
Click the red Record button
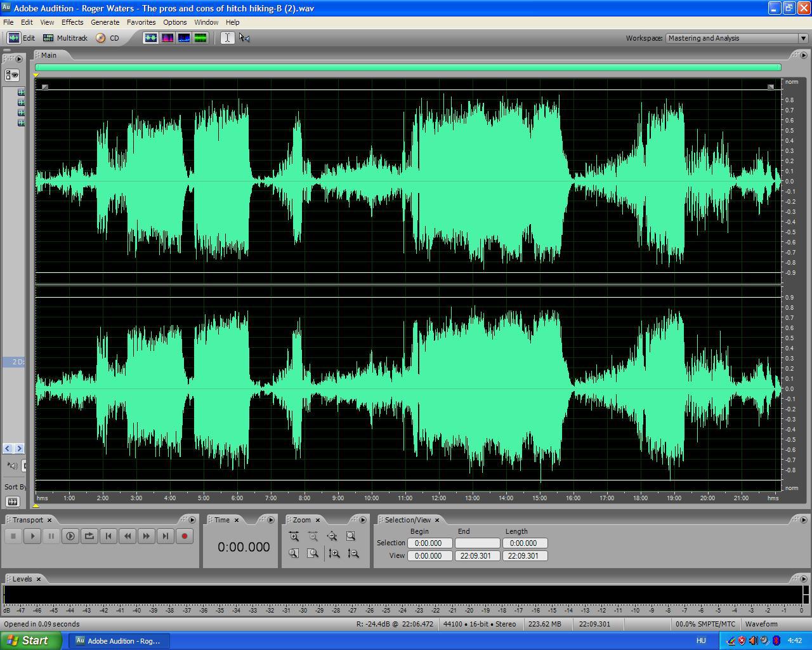(185, 536)
